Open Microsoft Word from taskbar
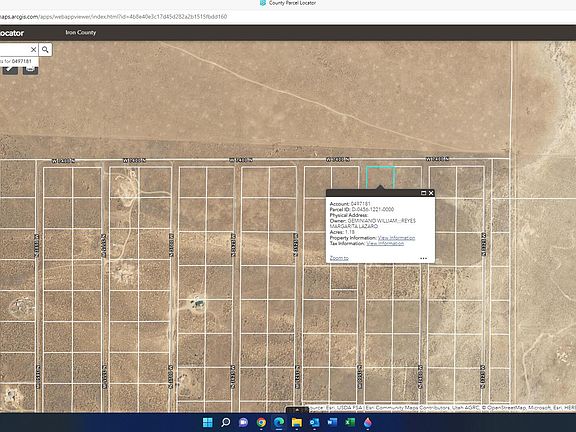 [332, 422]
